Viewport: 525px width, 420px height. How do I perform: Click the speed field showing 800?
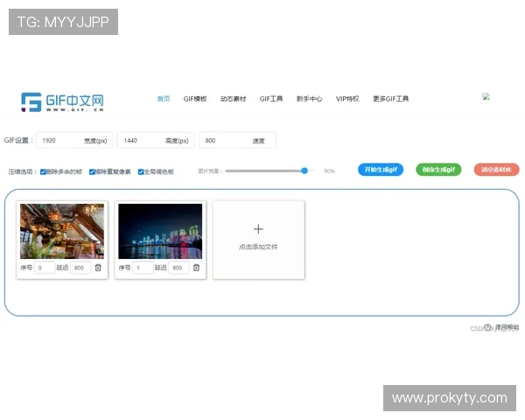click(237, 140)
